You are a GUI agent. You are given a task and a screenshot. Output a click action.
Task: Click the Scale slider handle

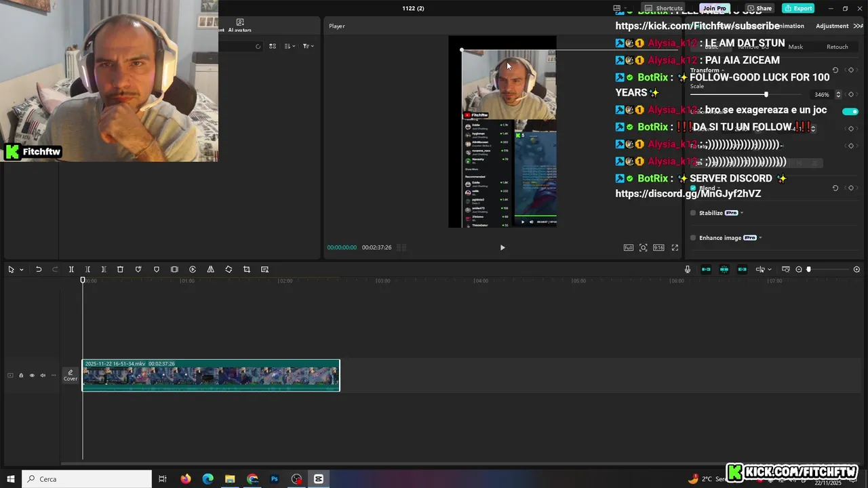point(766,94)
